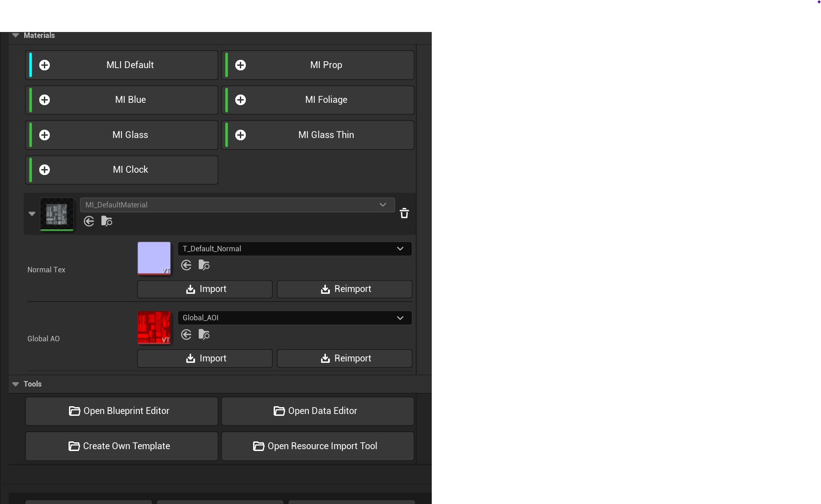Add MI Foliage material
Viewport: 821px width, 504px height.
pos(318,100)
